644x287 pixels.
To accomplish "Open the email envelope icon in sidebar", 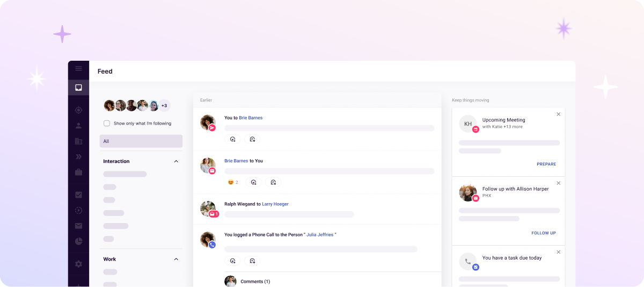I will pyautogui.click(x=78, y=226).
